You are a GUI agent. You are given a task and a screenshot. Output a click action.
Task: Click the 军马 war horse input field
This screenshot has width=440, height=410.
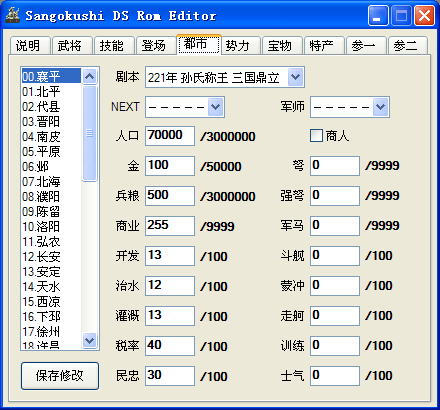tap(335, 226)
